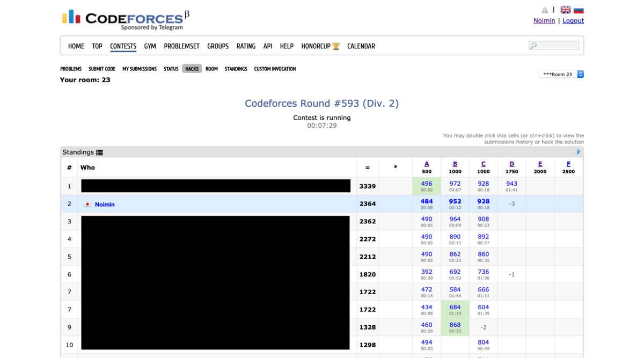Open problem D column header
Screen dimensions: 644x358
pos(512,164)
